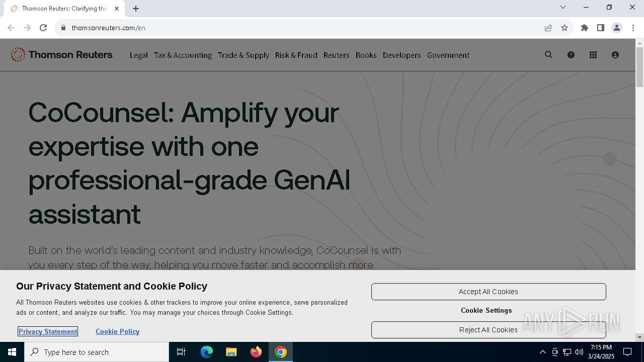The image size is (644, 362).
Task: Open the Reuters nav item
Action: [x=336, y=55]
